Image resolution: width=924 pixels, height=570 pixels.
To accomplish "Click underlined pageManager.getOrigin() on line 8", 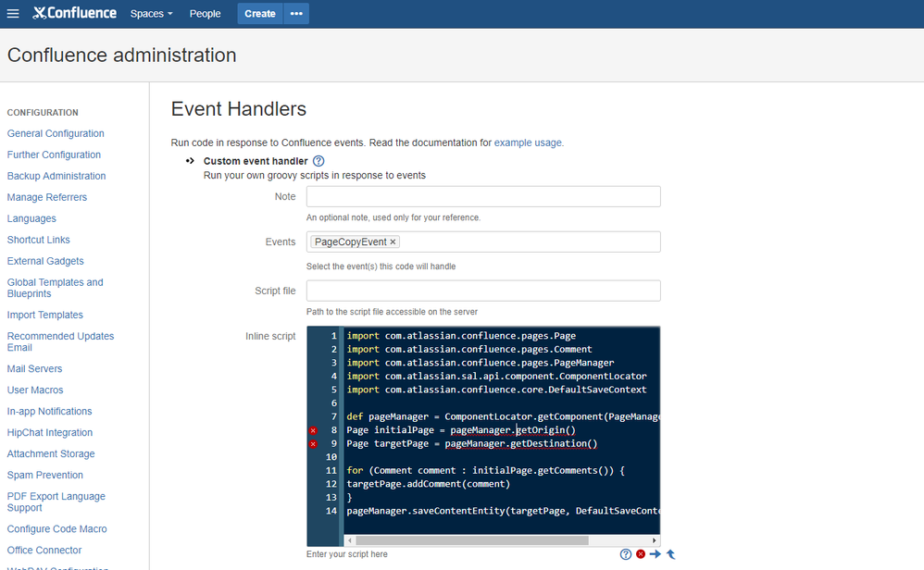I will coord(513,430).
